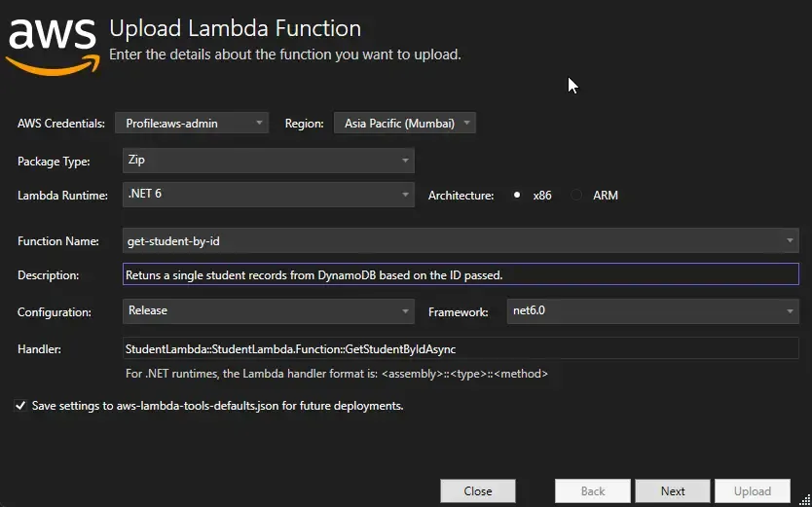The image size is (812, 507).
Task: Click the Configuration label
Action: pos(55,312)
